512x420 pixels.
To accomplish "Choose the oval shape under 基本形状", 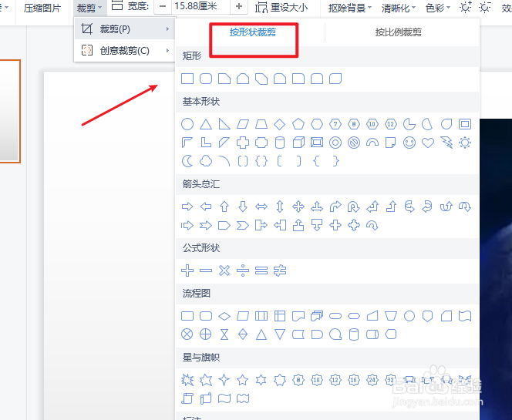I will pos(187,124).
